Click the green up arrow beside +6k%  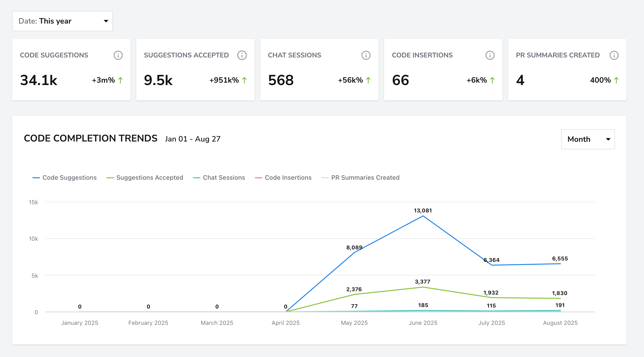pyautogui.click(x=492, y=80)
